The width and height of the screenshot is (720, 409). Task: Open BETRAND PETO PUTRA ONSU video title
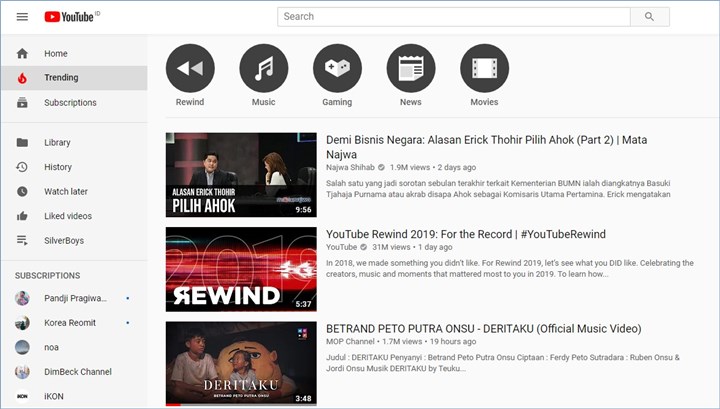[x=484, y=329]
